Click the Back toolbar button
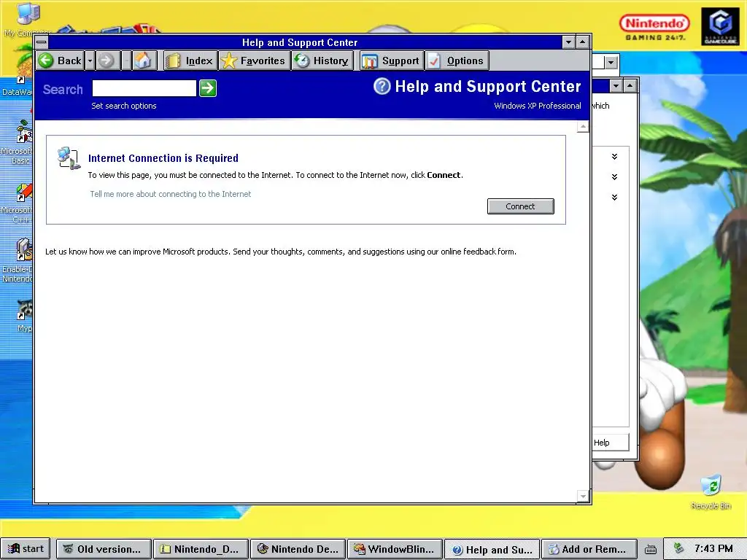Screen dimensions: 747x560 point(61,61)
